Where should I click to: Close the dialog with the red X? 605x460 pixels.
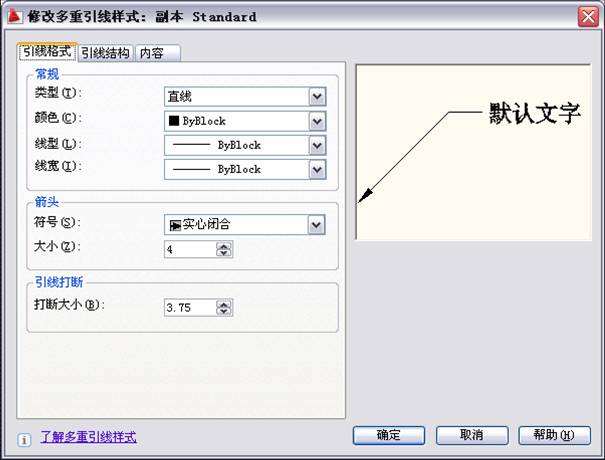point(588,17)
